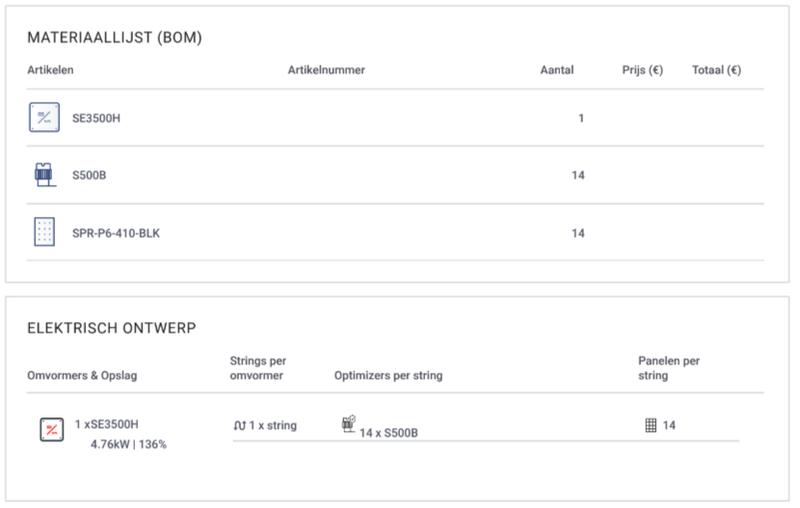This screenshot has height=508, width=800.
Task: Click the S500B optimizer icon in BOM
Action: coord(43,175)
